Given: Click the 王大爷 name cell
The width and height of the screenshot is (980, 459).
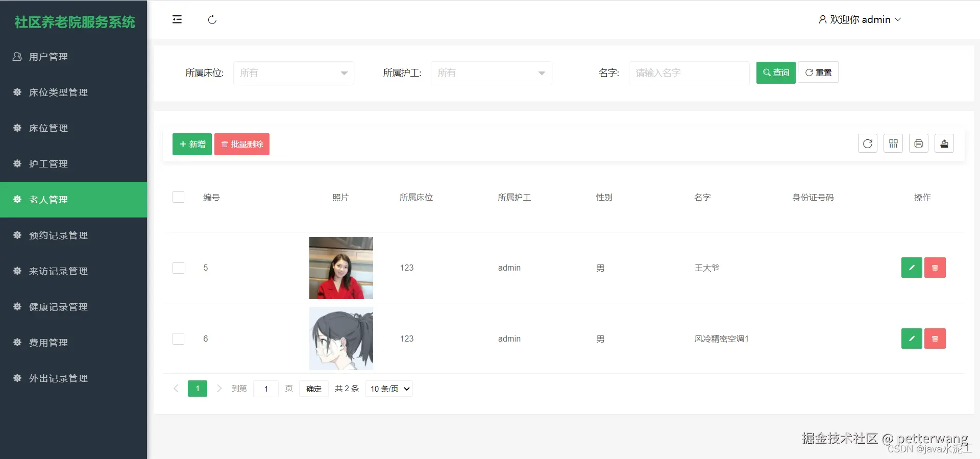Looking at the screenshot, I should pyautogui.click(x=707, y=268).
